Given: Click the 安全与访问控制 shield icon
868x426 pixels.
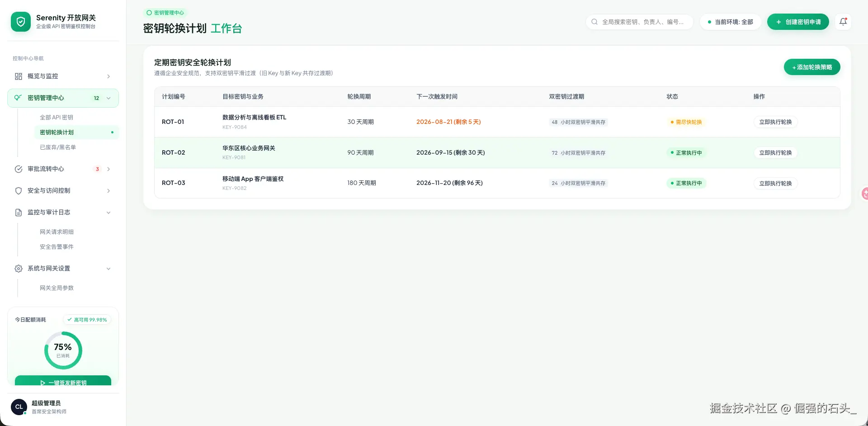Looking at the screenshot, I should tap(19, 191).
